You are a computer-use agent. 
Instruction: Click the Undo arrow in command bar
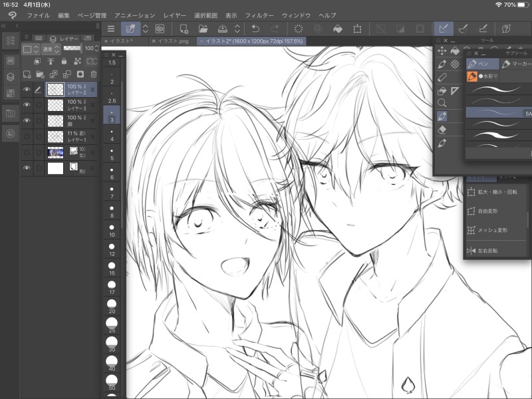tap(255, 29)
